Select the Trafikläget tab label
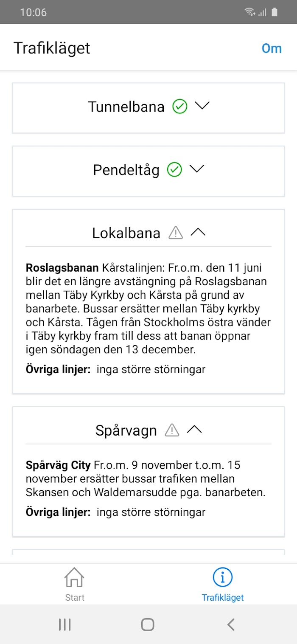This screenshot has height=644, width=297. (x=223, y=597)
